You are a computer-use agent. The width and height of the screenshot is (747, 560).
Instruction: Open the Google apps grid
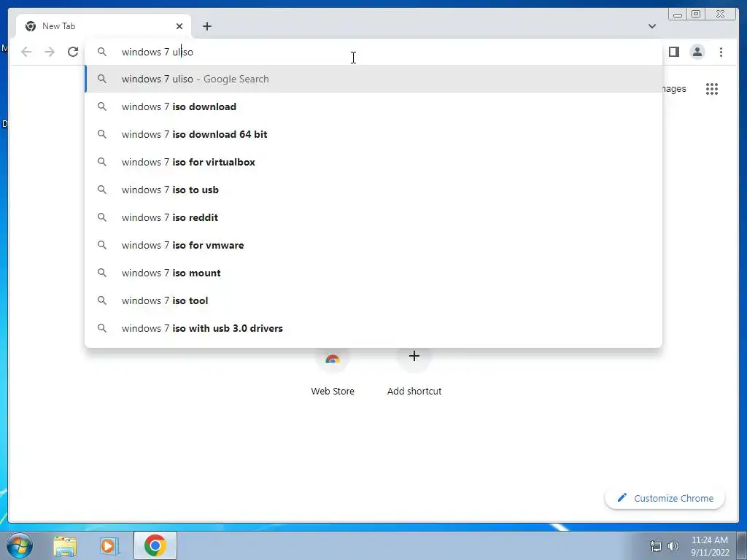click(x=712, y=89)
